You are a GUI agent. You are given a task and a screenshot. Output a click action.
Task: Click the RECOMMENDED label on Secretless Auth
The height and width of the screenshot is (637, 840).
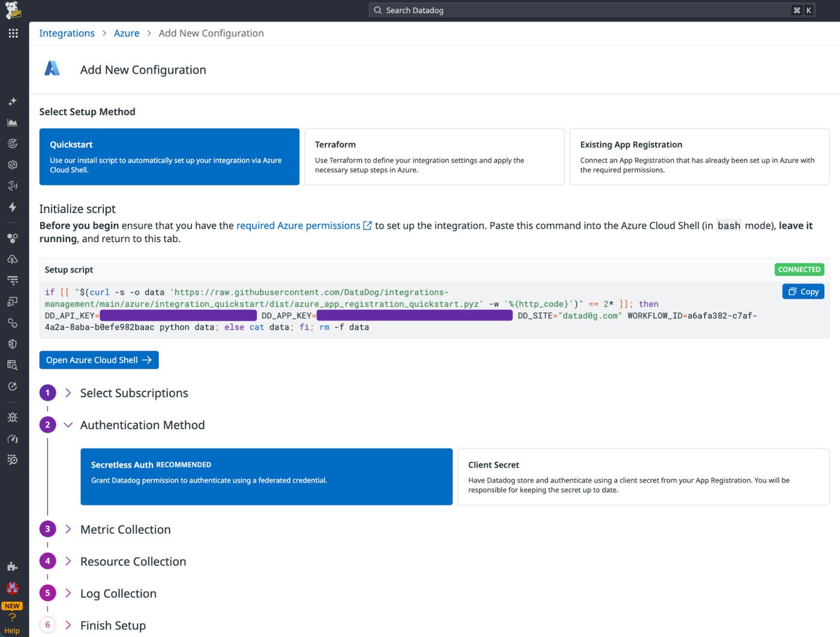tap(184, 465)
